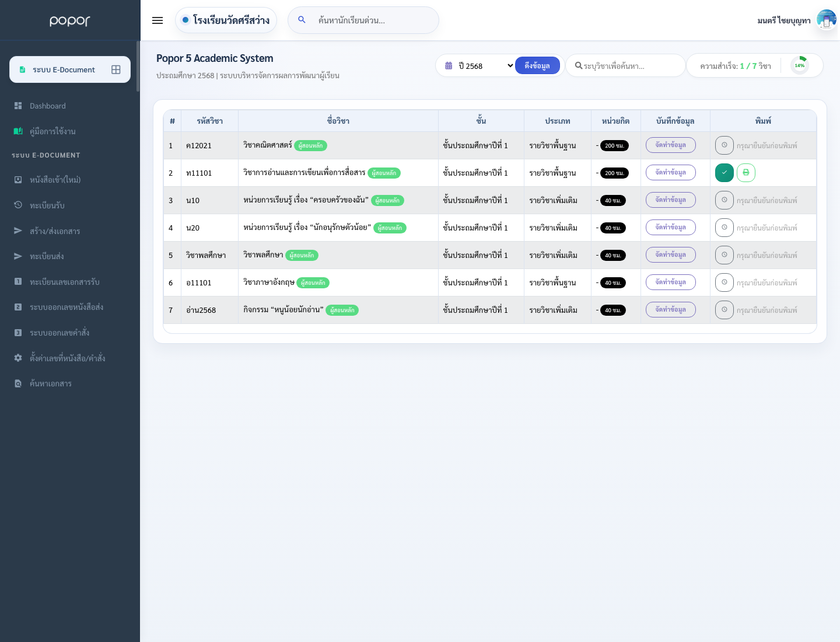Open สร้าง/ส่งเอกสาร send icon item
The height and width of the screenshot is (642, 840).
[54, 231]
